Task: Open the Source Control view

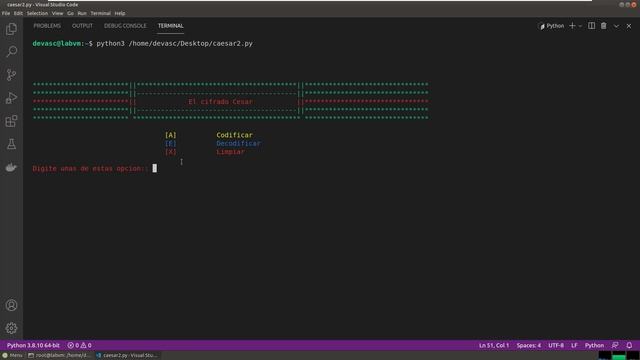Action: [x=11, y=75]
